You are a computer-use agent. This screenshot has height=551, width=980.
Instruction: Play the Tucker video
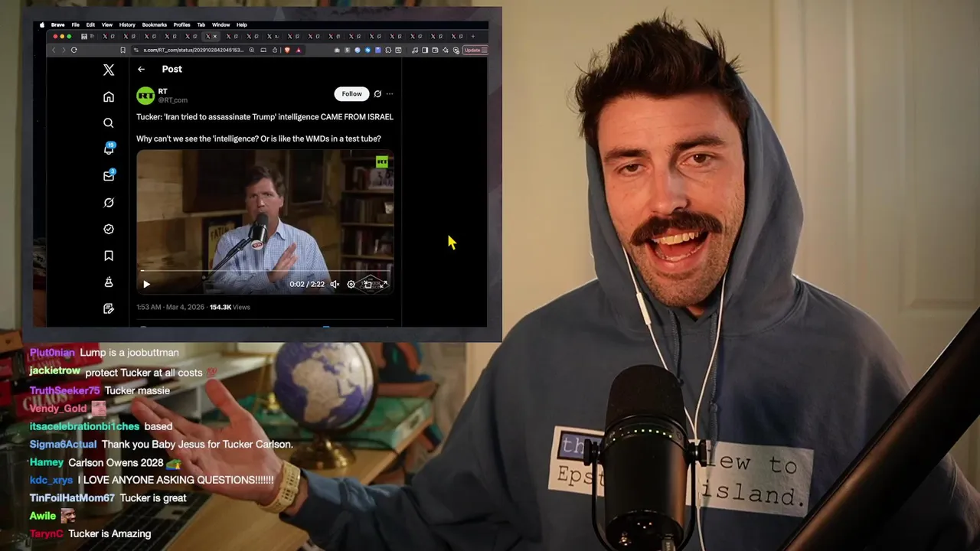[146, 284]
